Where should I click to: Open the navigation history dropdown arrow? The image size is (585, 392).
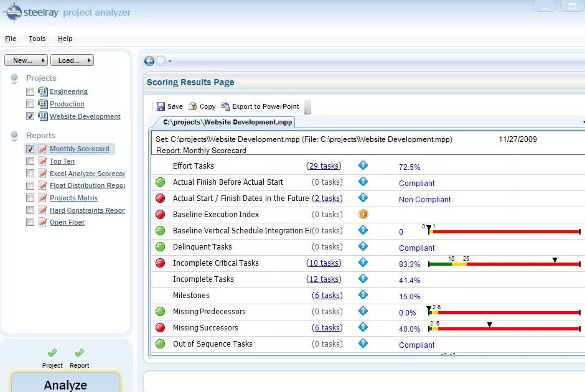pyautogui.click(x=170, y=61)
